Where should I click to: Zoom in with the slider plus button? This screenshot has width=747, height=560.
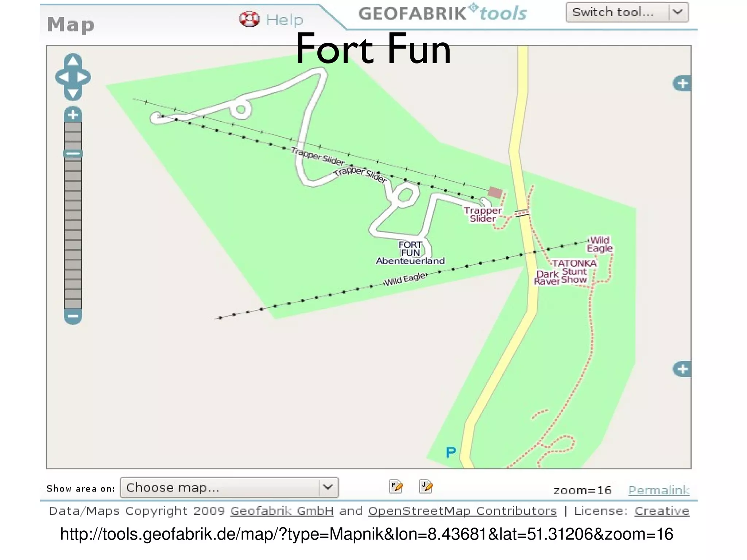(73, 115)
